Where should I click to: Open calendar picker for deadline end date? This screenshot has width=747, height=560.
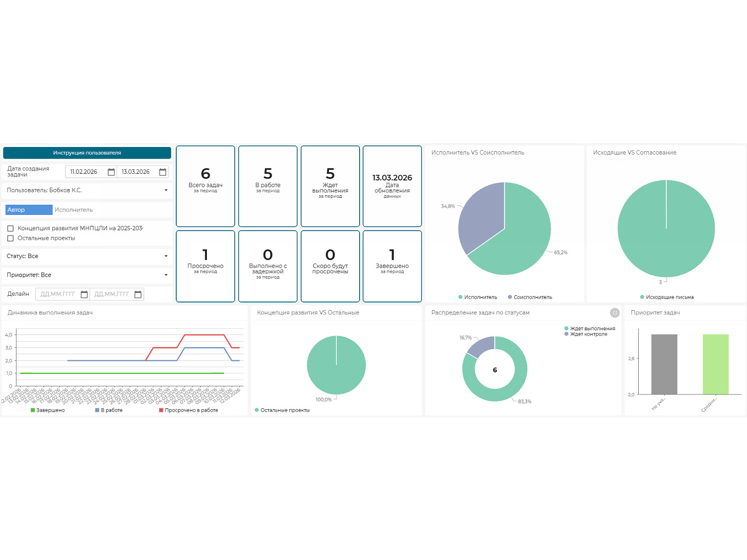[138, 294]
